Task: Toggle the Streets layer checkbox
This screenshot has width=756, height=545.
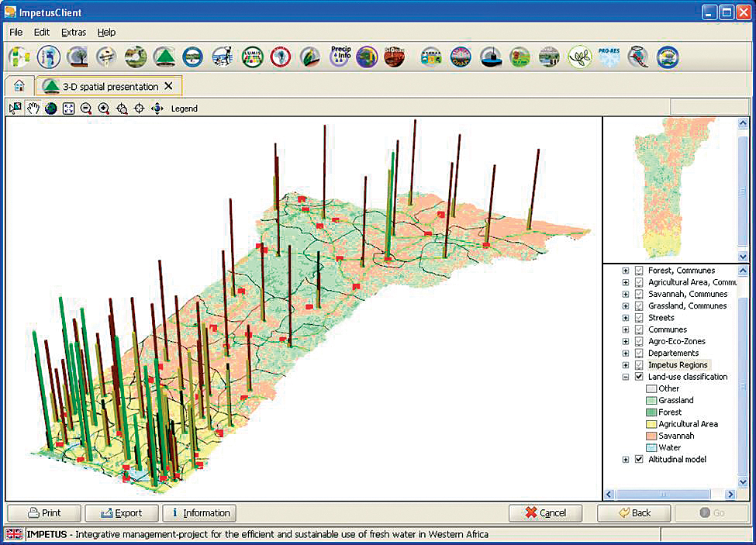Action: [x=639, y=318]
